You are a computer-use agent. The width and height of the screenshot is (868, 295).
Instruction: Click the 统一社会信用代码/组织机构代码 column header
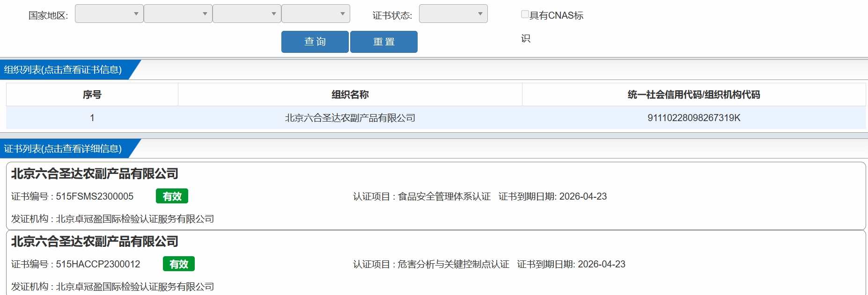(x=694, y=94)
